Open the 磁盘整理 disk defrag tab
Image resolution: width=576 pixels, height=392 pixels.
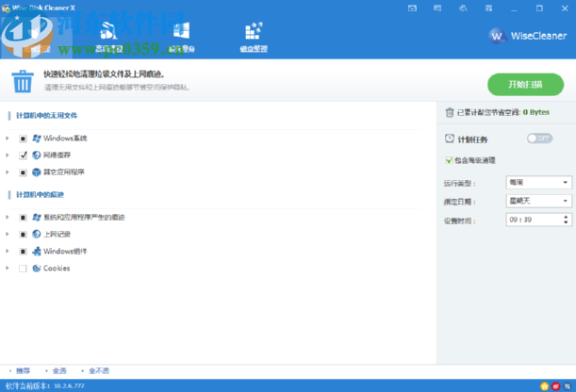pyautogui.click(x=254, y=37)
